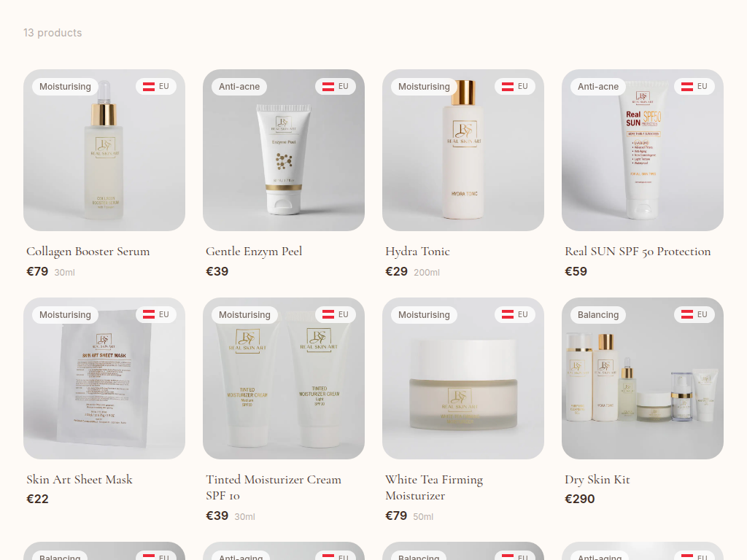Open the Hydra Tonic bottle image

click(463, 150)
